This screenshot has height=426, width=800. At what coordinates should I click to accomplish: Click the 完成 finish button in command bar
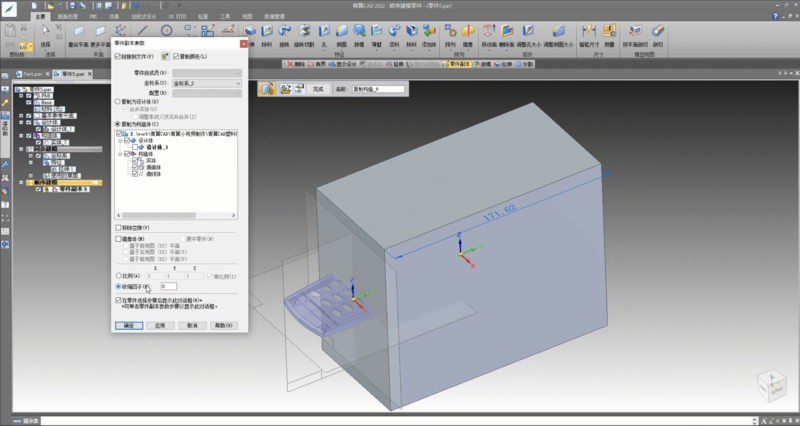(x=318, y=89)
